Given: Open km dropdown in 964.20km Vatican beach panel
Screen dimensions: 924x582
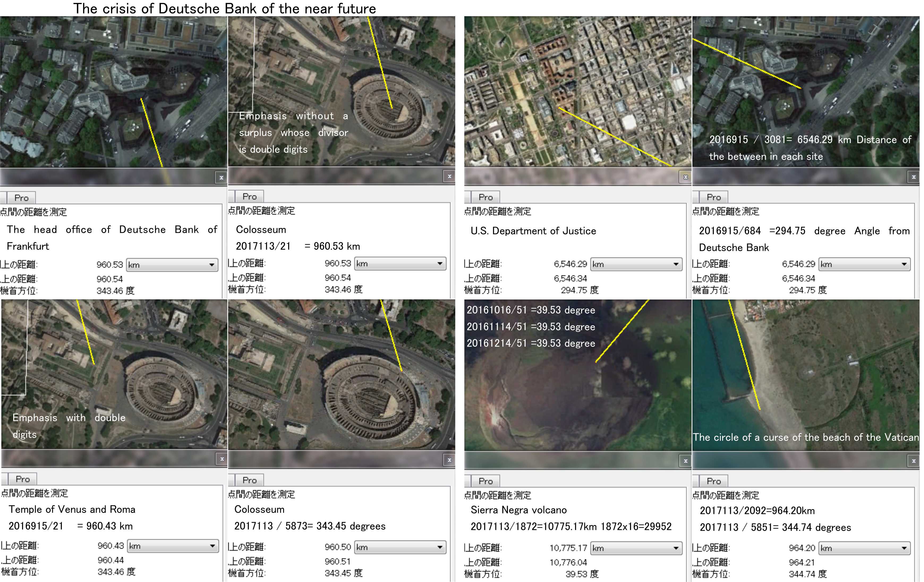Looking at the screenshot, I should click(865, 548).
